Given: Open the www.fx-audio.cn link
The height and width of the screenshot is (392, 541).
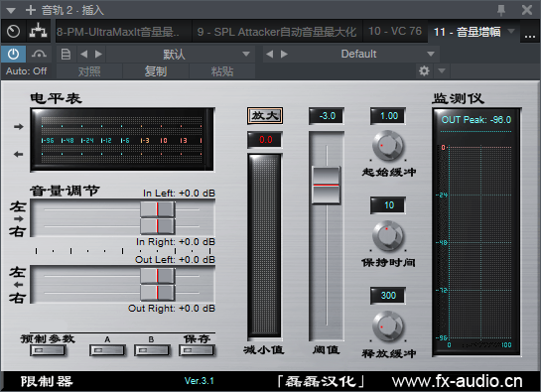Looking at the screenshot, I should tap(458, 381).
